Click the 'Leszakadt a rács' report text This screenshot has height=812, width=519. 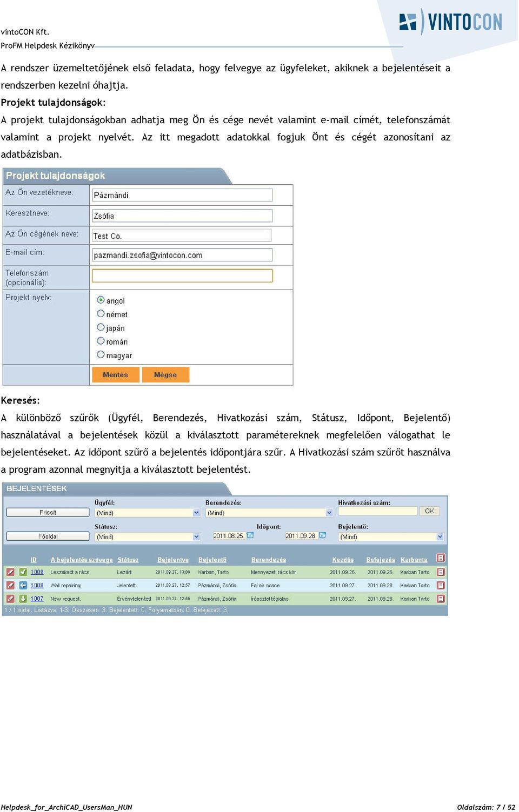[x=70, y=572]
